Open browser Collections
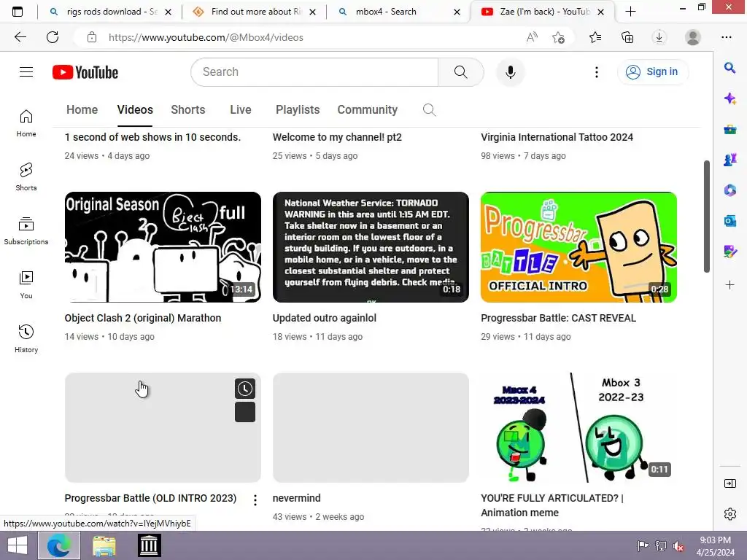The width and height of the screenshot is (747, 560). coord(627,37)
